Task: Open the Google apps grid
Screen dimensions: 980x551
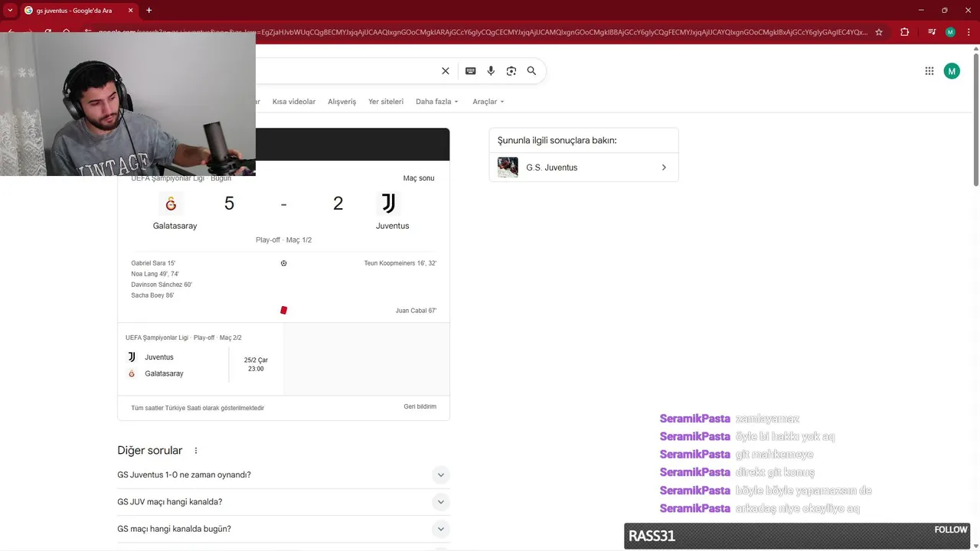Action: coord(929,71)
